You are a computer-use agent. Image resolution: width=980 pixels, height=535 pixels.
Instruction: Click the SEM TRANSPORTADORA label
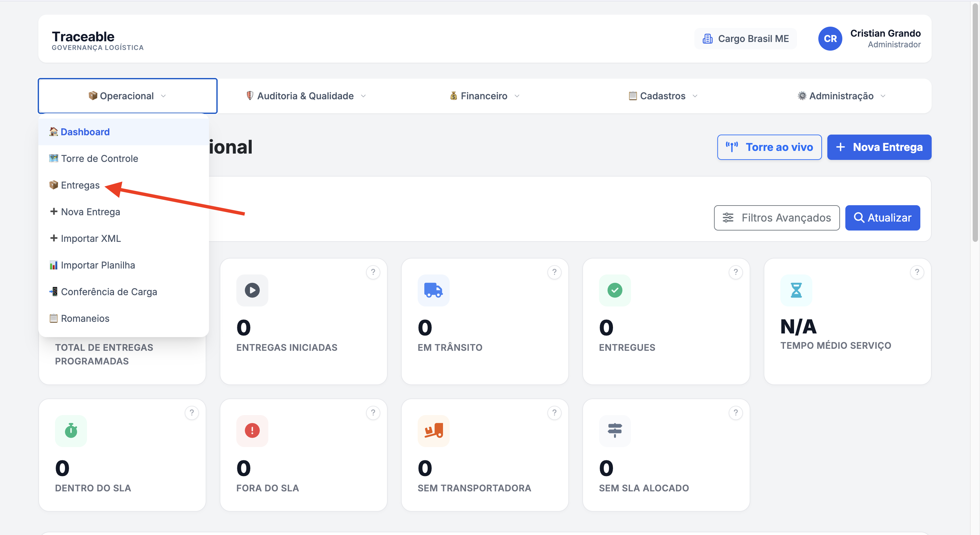[474, 488]
